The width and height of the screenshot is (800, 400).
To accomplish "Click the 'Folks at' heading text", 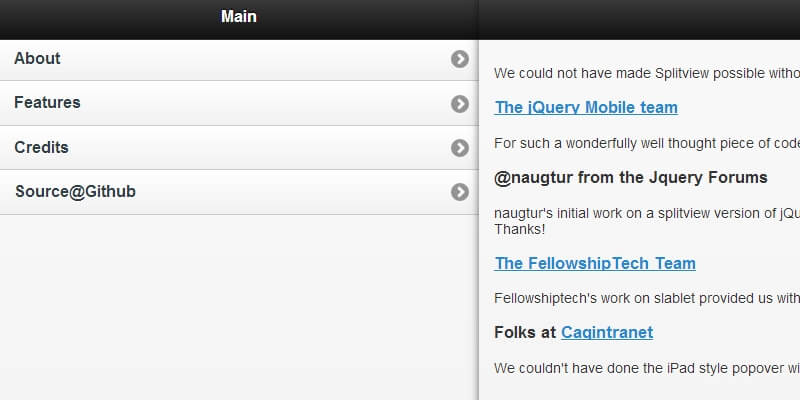I will (526, 332).
